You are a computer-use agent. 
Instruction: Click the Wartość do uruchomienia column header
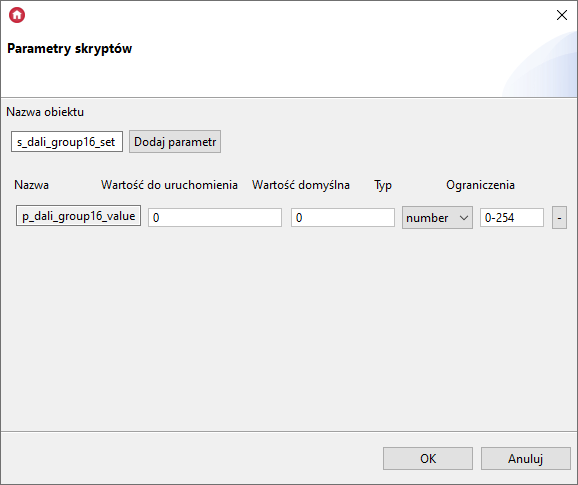169,185
